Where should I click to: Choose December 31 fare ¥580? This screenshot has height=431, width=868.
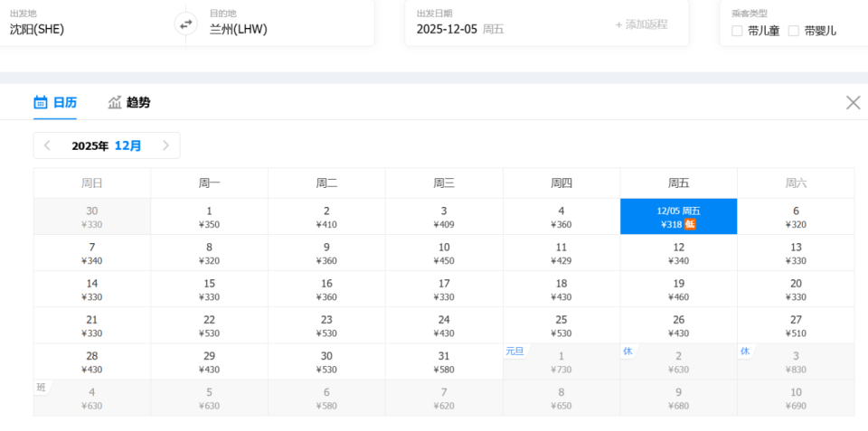pyautogui.click(x=444, y=361)
